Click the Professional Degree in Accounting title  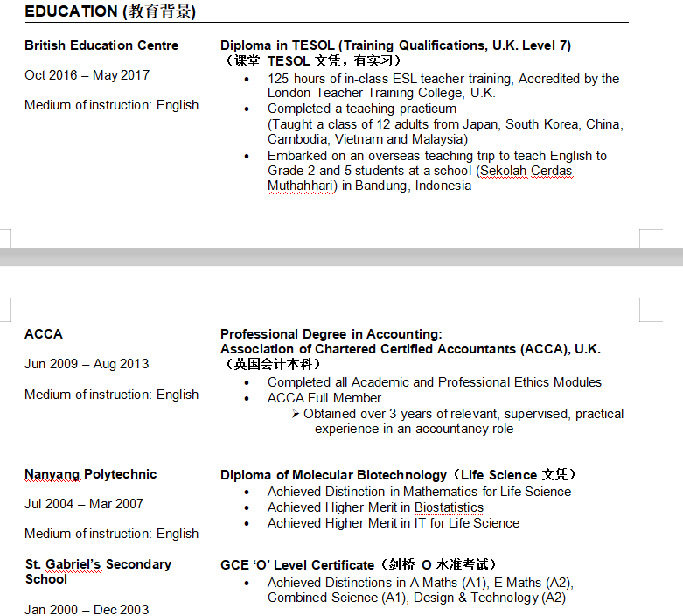click(x=331, y=334)
